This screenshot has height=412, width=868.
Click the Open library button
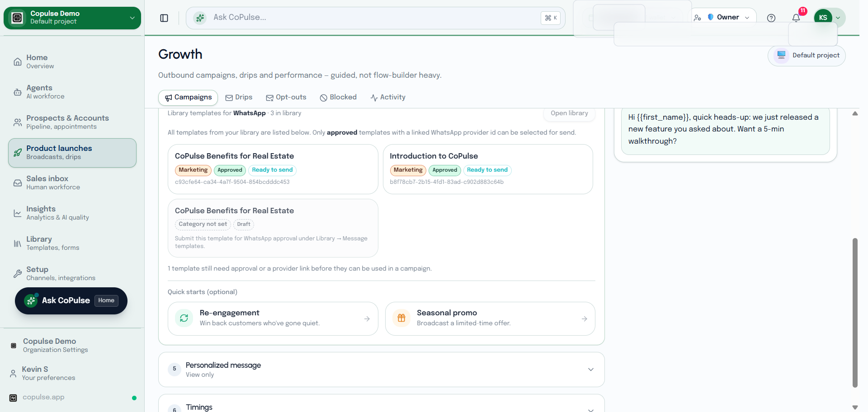coord(569,113)
